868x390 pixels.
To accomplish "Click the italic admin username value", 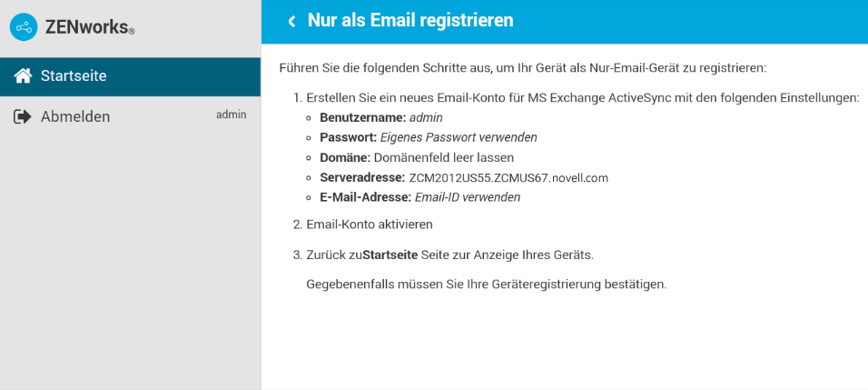I will (426, 117).
